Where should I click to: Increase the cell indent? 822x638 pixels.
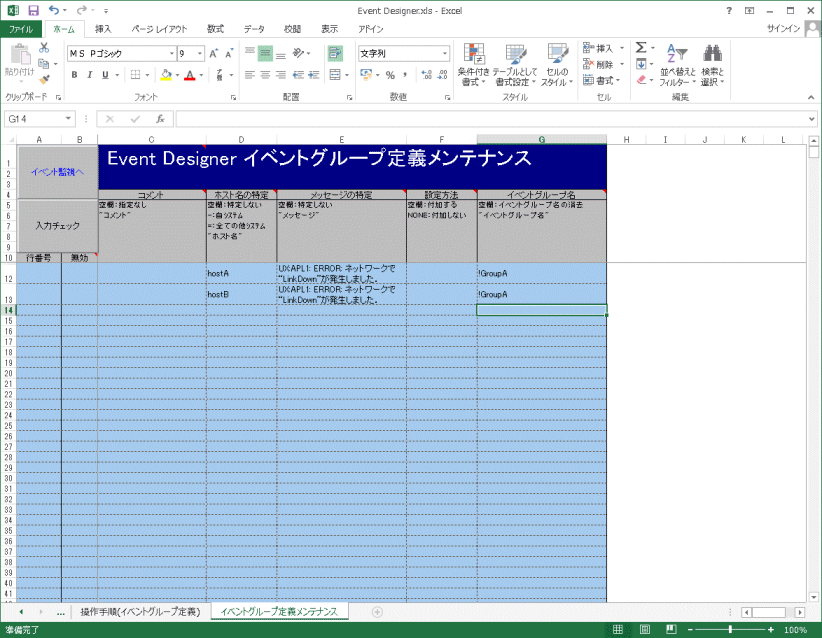point(314,75)
